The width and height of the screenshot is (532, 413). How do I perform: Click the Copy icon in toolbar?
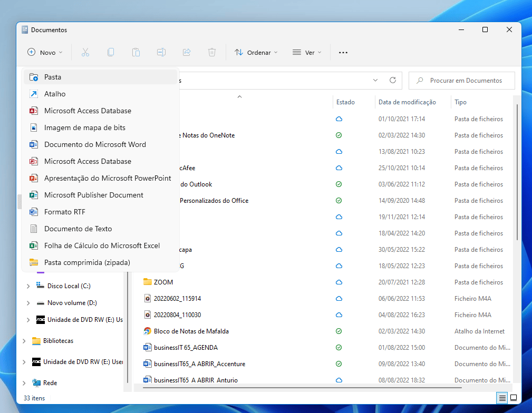(x=111, y=52)
